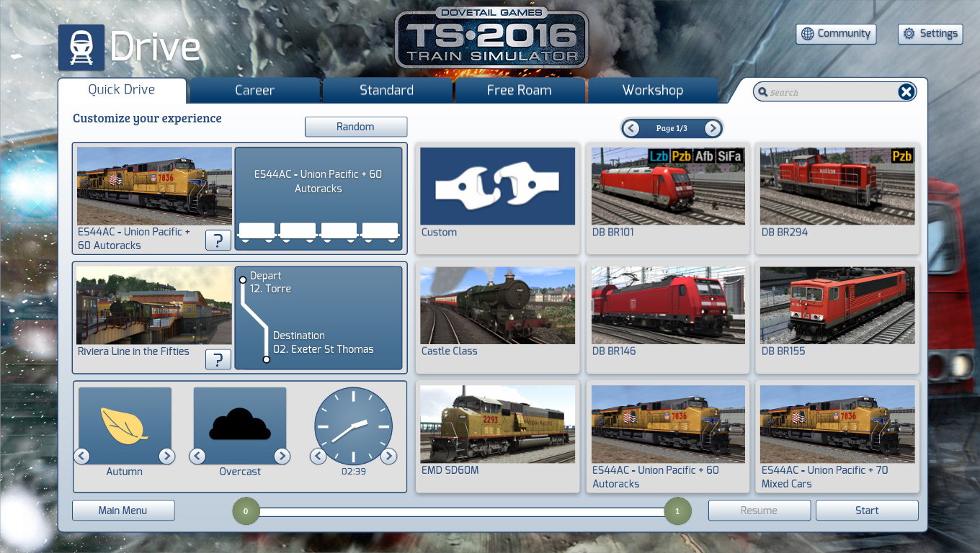Select the ES44AC + 60 Autoracks grid tile

pyautogui.click(x=668, y=437)
